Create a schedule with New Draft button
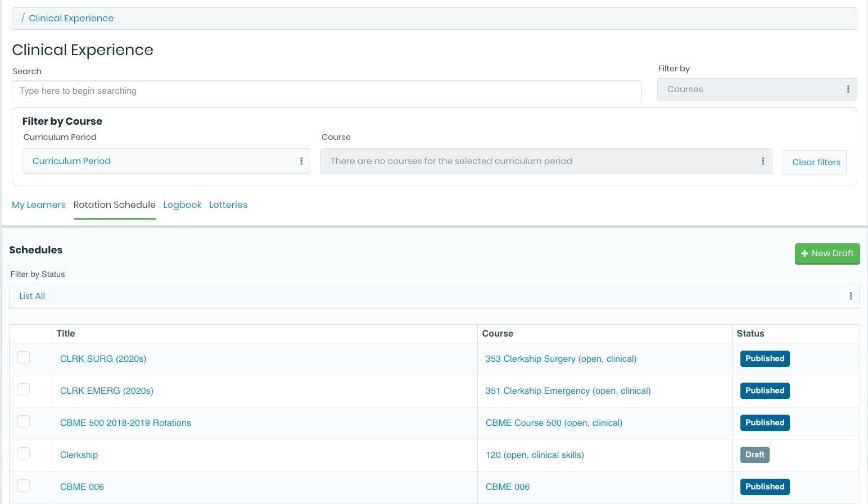The width and height of the screenshot is (868, 504). [x=827, y=253]
